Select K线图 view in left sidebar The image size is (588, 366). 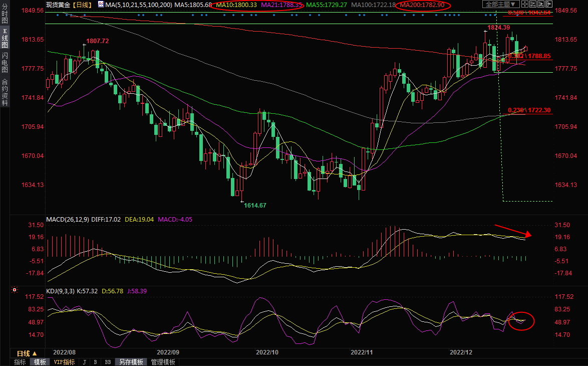pyautogui.click(x=5, y=41)
